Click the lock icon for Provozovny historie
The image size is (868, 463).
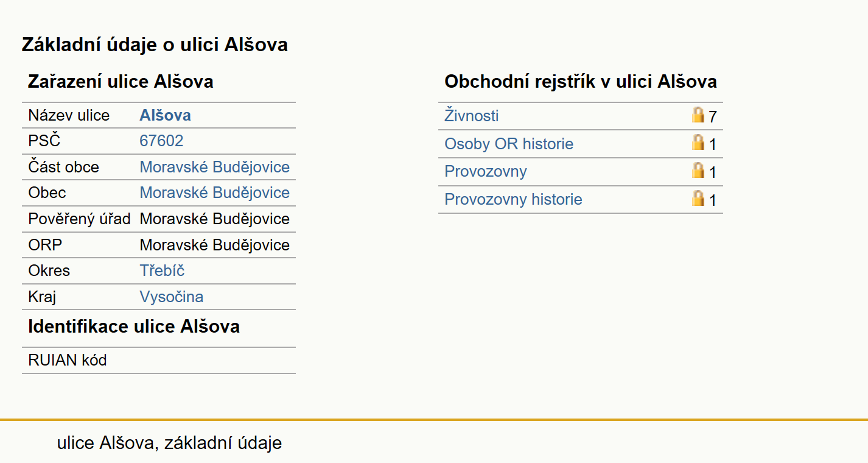pyautogui.click(x=698, y=198)
